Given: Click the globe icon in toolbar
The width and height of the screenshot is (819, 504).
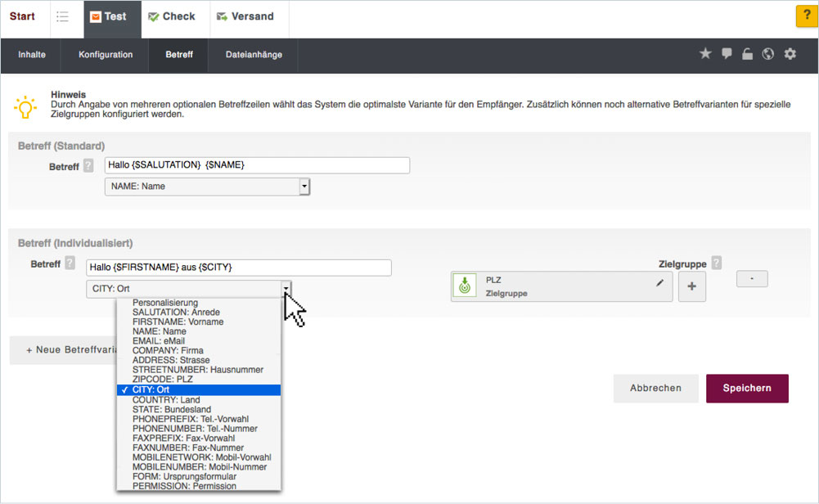Looking at the screenshot, I should coord(767,54).
